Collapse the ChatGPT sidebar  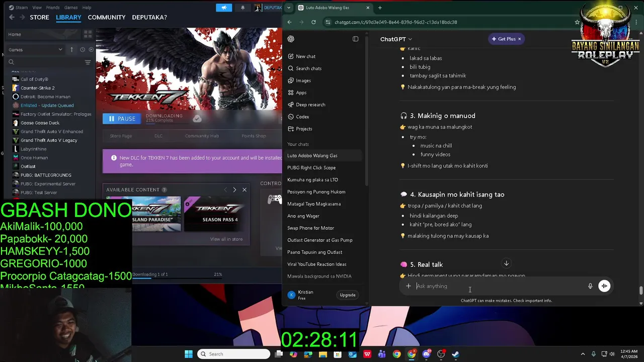pyautogui.click(x=355, y=39)
